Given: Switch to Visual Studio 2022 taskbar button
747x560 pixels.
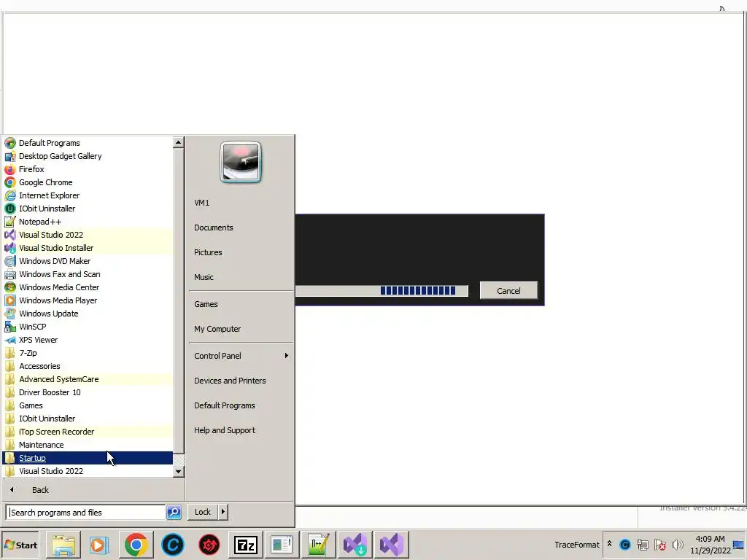Looking at the screenshot, I should pyautogui.click(x=392, y=545).
